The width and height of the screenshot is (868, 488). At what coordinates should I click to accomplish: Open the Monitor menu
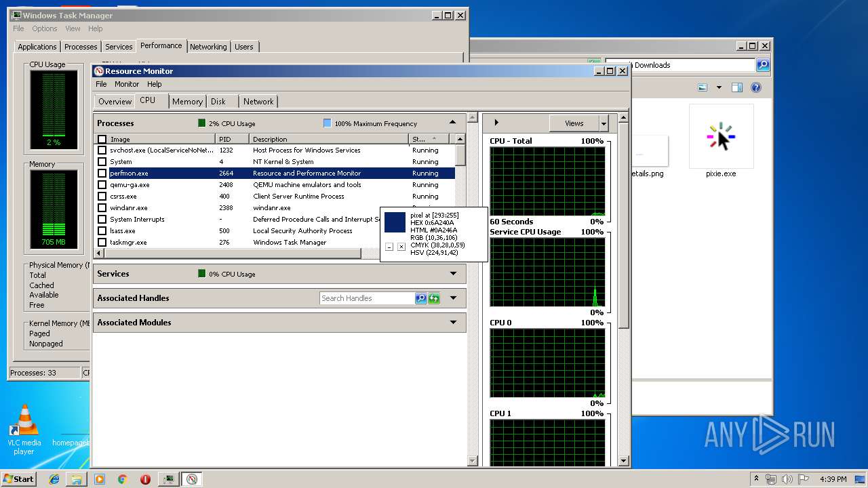(x=127, y=84)
